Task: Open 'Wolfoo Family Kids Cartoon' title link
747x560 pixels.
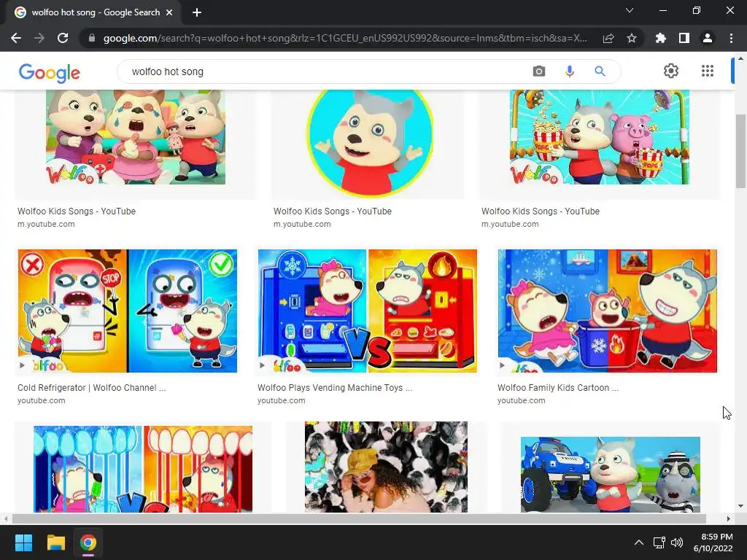Action: coord(558,388)
